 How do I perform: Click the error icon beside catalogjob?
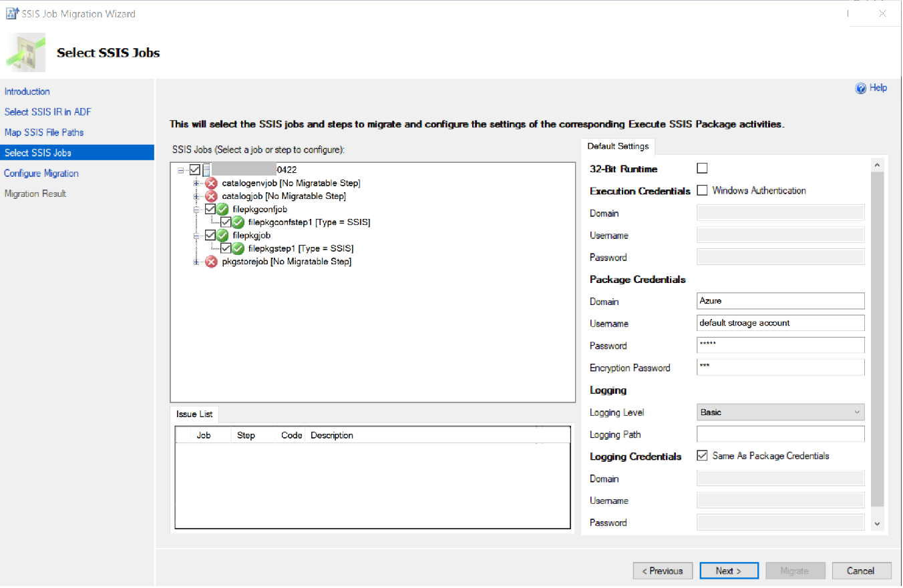(x=212, y=196)
